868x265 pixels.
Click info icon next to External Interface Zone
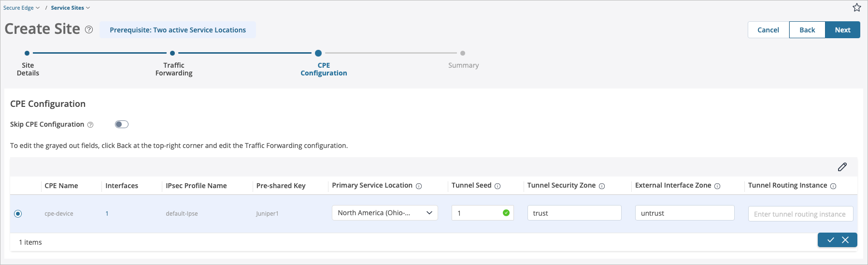tap(717, 186)
